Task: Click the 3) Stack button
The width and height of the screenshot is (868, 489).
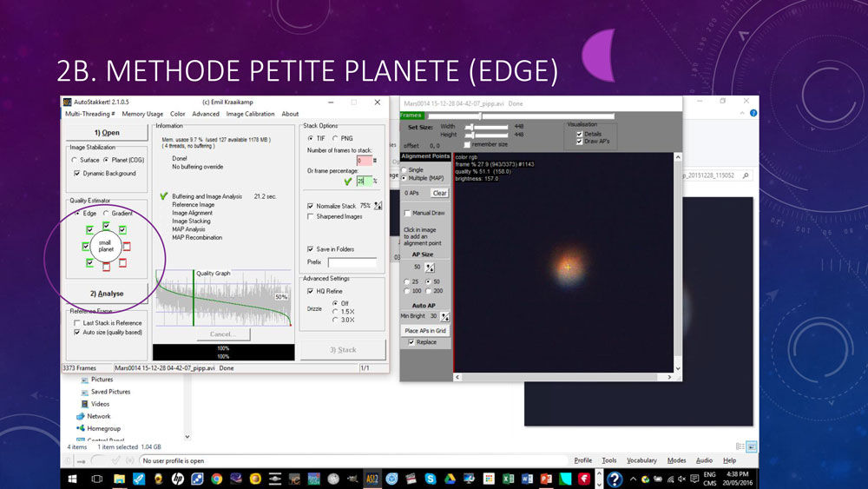Action: (343, 349)
